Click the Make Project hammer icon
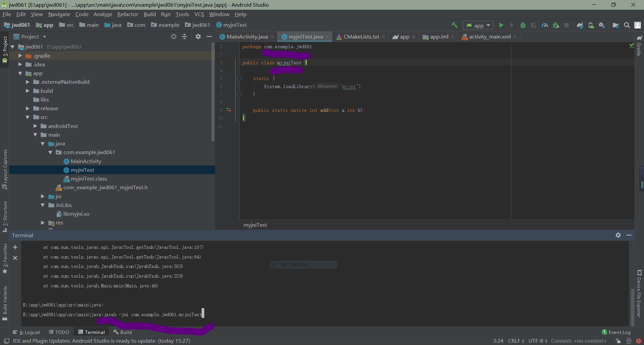The image size is (644, 345). [454, 25]
